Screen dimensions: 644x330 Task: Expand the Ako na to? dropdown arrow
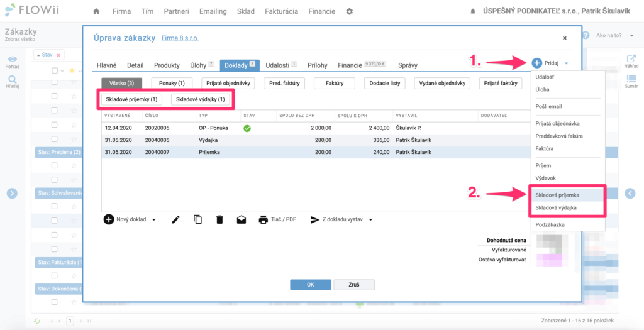[x=631, y=36]
